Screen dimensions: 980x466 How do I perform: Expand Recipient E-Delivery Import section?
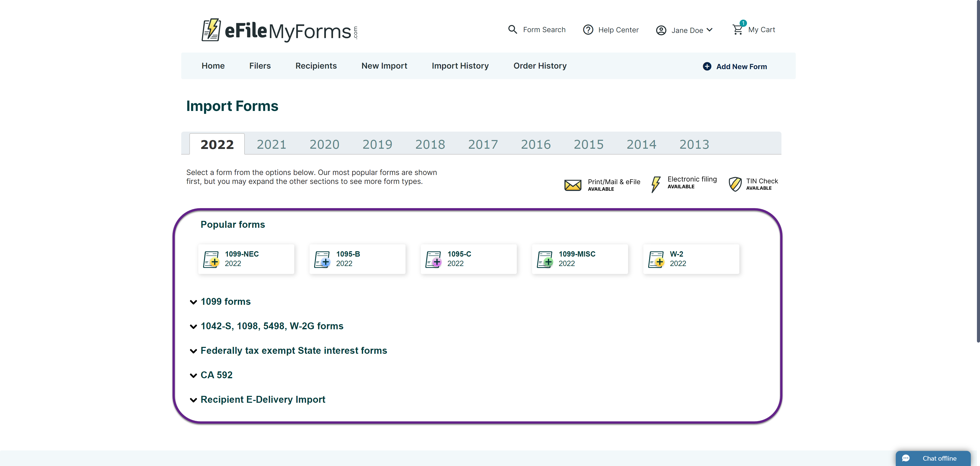point(263,399)
